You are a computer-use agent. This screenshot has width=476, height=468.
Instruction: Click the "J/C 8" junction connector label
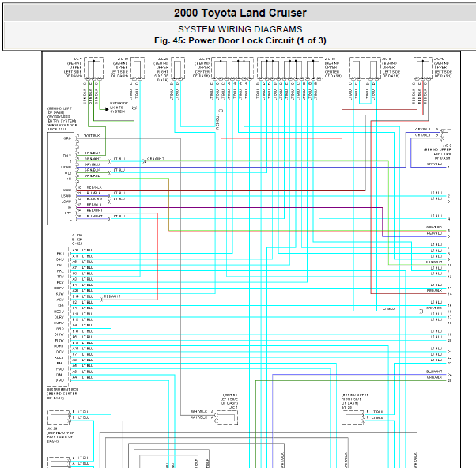[x=387, y=58]
